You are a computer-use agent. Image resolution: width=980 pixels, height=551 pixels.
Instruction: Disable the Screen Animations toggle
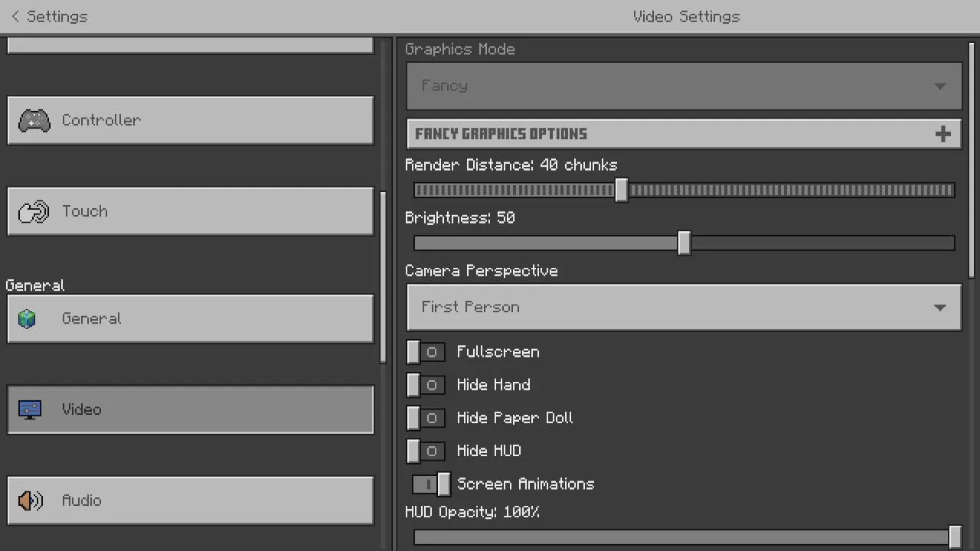pyautogui.click(x=431, y=484)
